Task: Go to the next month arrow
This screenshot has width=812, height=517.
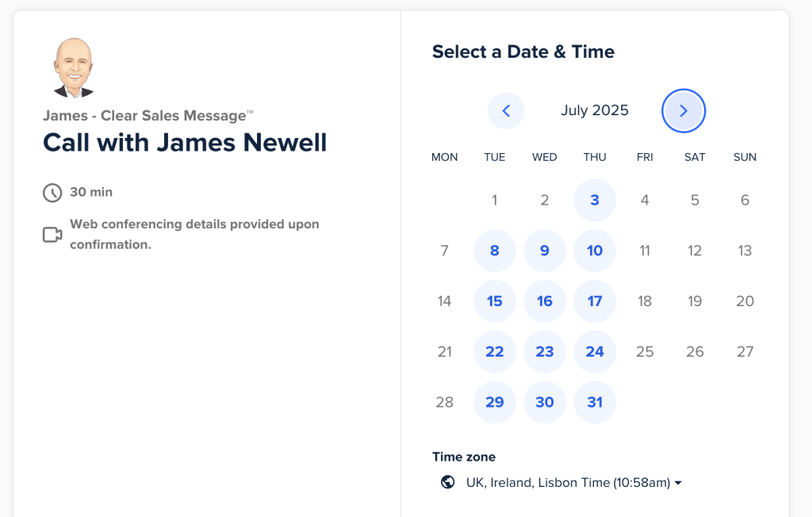Action: coord(683,111)
